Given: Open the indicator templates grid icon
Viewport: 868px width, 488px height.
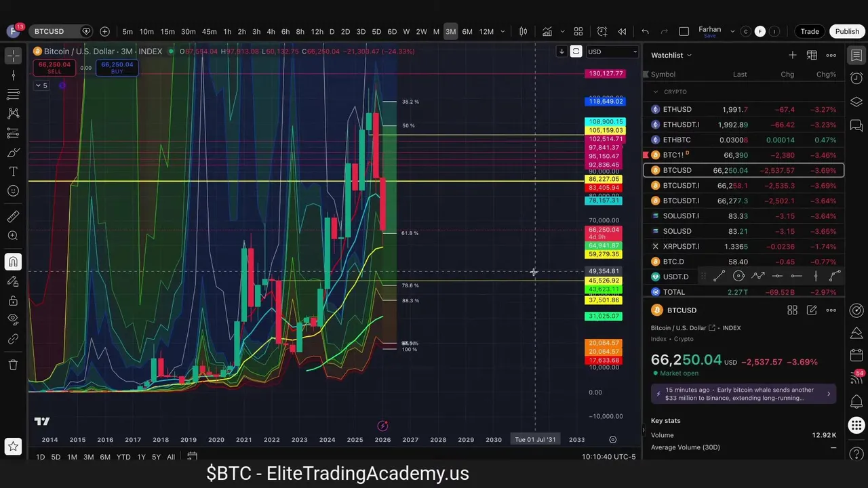Looking at the screenshot, I should tap(578, 31).
